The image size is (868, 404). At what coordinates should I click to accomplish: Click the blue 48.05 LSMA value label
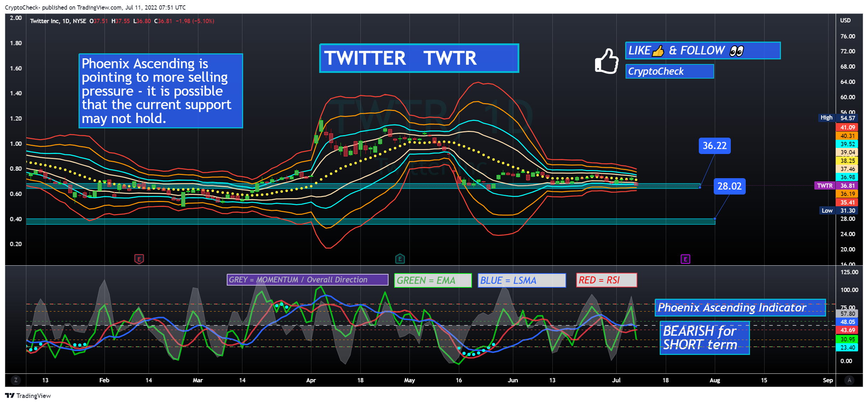(x=847, y=322)
